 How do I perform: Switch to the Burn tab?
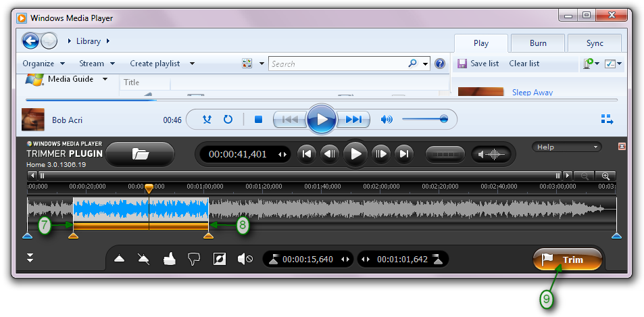click(x=538, y=43)
